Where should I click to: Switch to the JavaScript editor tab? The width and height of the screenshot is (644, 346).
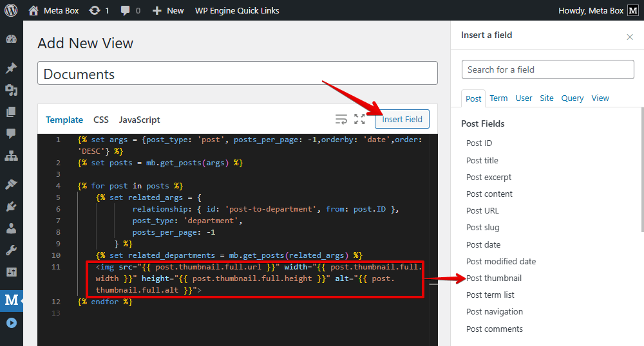coord(139,120)
